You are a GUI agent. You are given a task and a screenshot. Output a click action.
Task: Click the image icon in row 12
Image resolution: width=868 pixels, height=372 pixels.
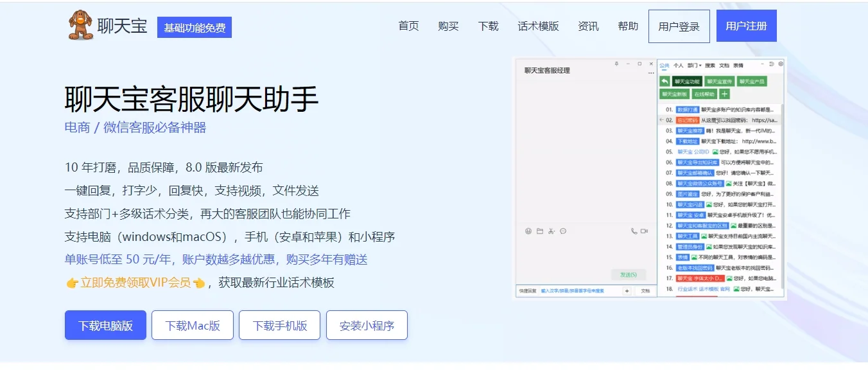coord(733,226)
